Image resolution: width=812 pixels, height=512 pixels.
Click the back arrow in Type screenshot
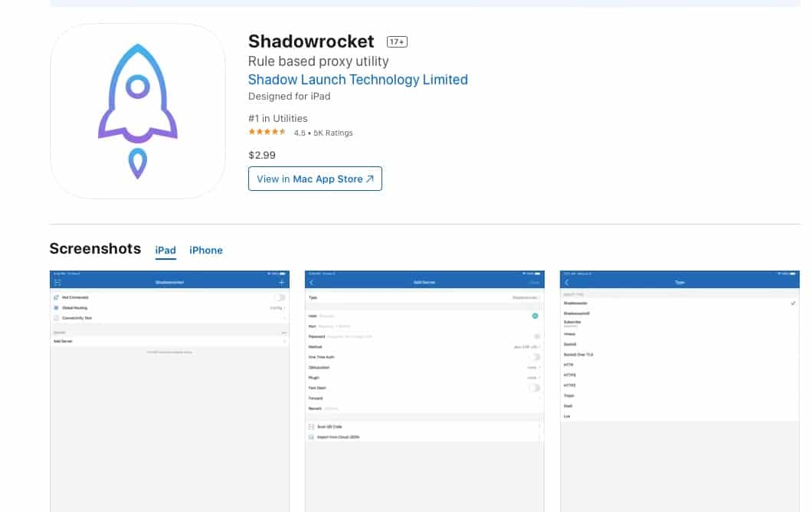[567, 283]
